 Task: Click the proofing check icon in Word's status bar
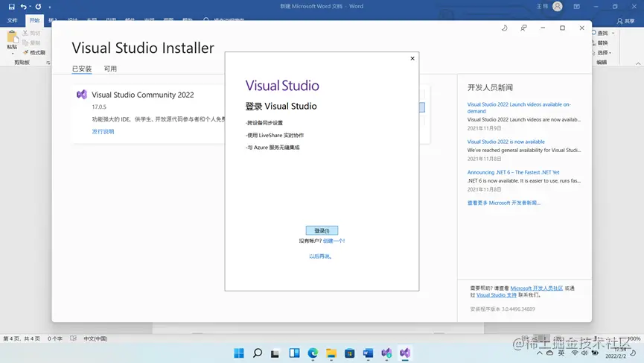(73, 338)
